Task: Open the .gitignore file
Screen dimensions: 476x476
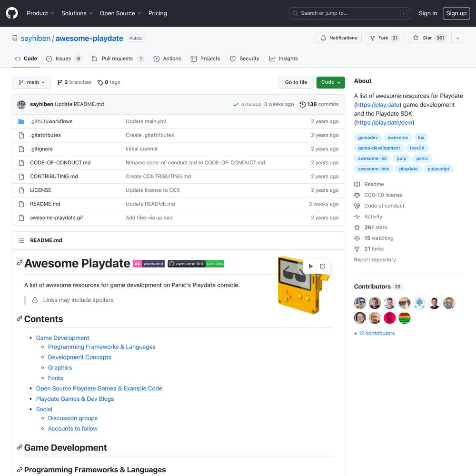Action: click(41, 149)
